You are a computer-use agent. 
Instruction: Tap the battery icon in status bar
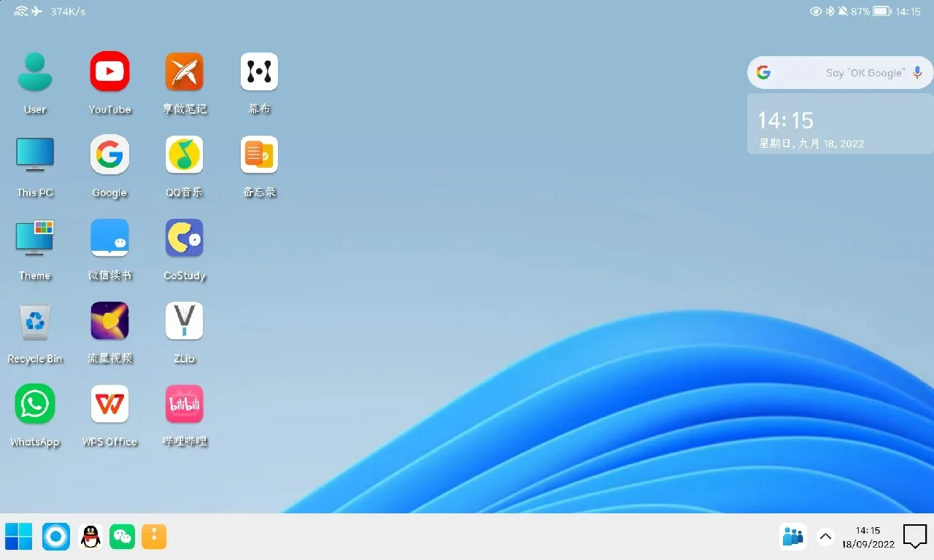[882, 12]
